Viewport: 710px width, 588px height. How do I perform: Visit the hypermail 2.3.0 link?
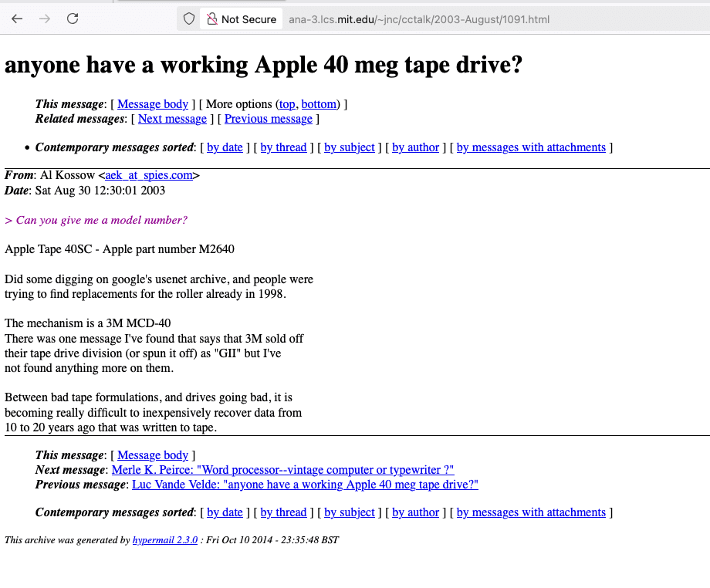coord(165,539)
